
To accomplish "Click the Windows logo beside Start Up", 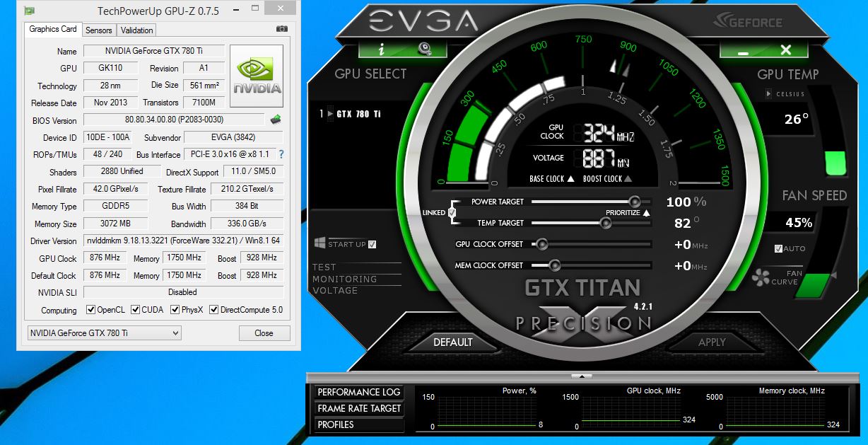I will click(x=319, y=243).
